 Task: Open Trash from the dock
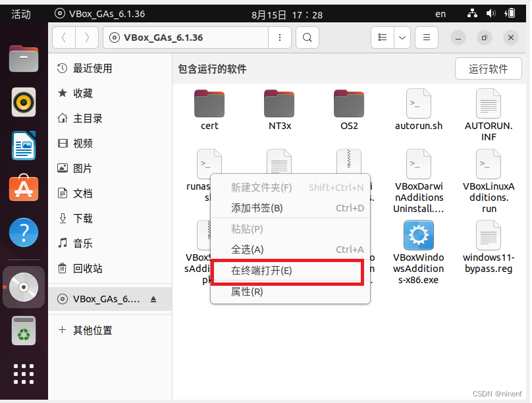click(24, 331)
